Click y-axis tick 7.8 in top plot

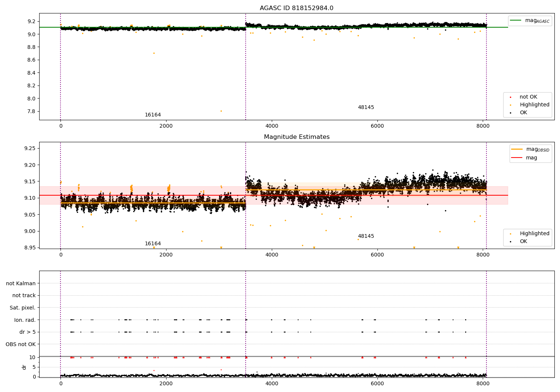(32, 112)
